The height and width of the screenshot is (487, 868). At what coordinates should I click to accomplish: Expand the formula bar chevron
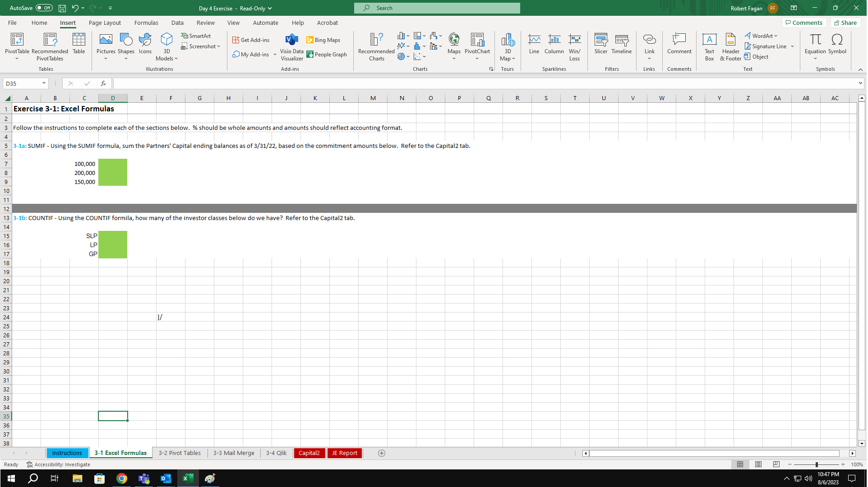click(860, 83)
